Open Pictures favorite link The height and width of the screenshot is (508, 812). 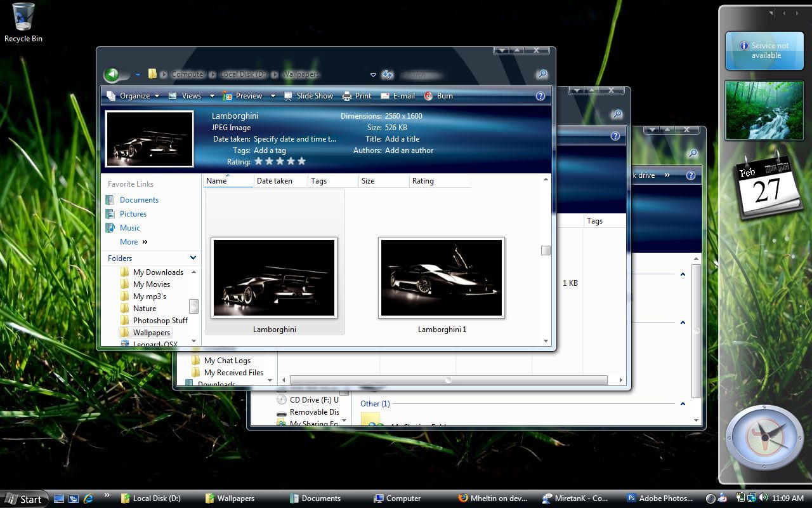133,214
